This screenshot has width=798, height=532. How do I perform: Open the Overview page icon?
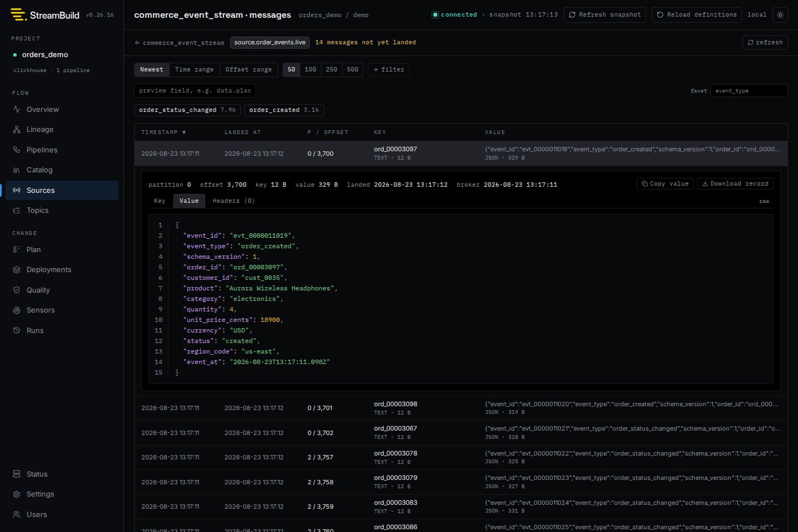tap(17, 109)
